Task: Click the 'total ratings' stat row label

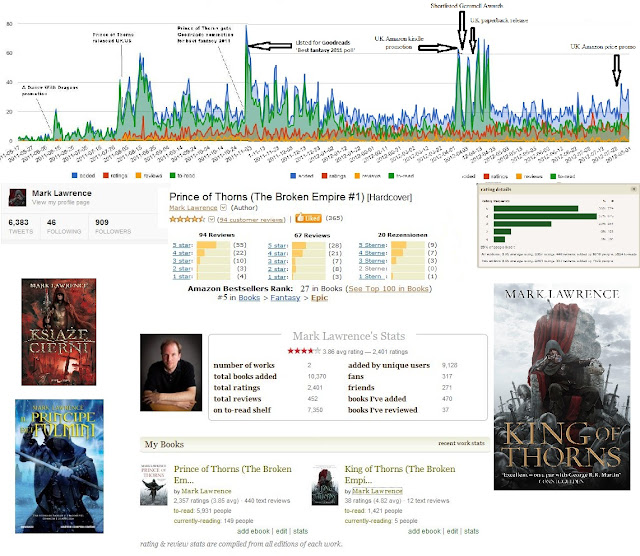Action: pyautogui.click(x=237, y=387)
